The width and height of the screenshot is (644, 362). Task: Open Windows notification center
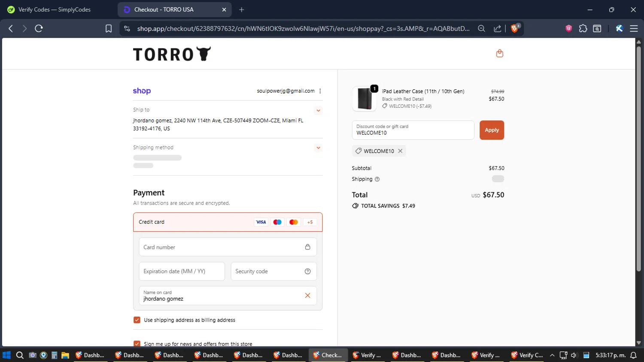click(x=633, y=355)
